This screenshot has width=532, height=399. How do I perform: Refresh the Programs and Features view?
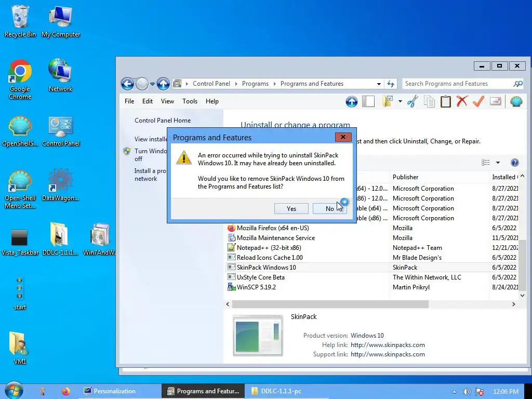pos(391,84)
